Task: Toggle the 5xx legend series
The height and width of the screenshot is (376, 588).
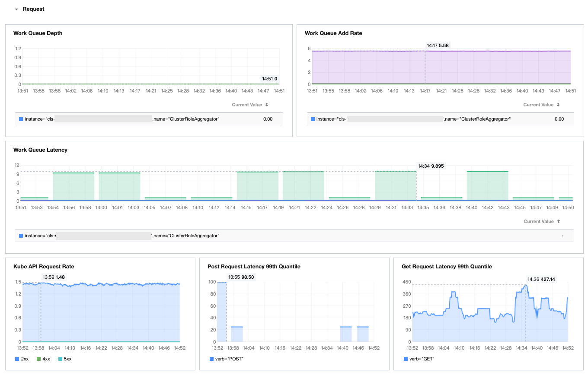Action: [x=64, y=359]
